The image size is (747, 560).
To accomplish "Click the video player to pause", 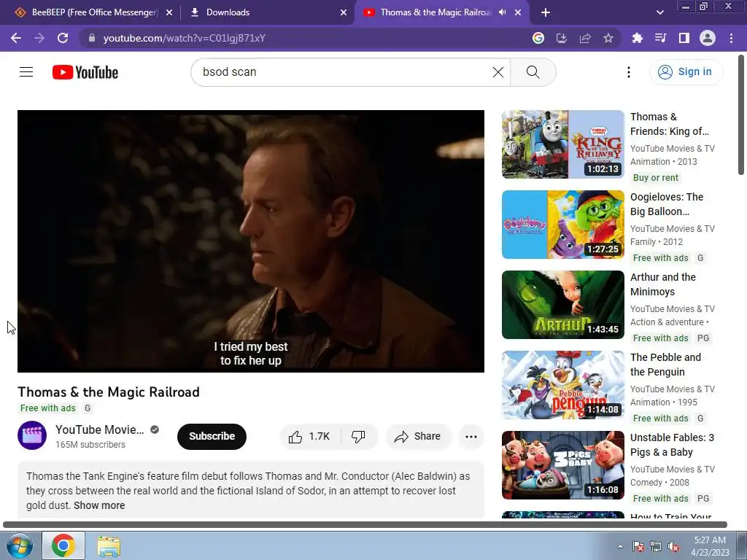I will pyautogui.click(x=251, y=241).
